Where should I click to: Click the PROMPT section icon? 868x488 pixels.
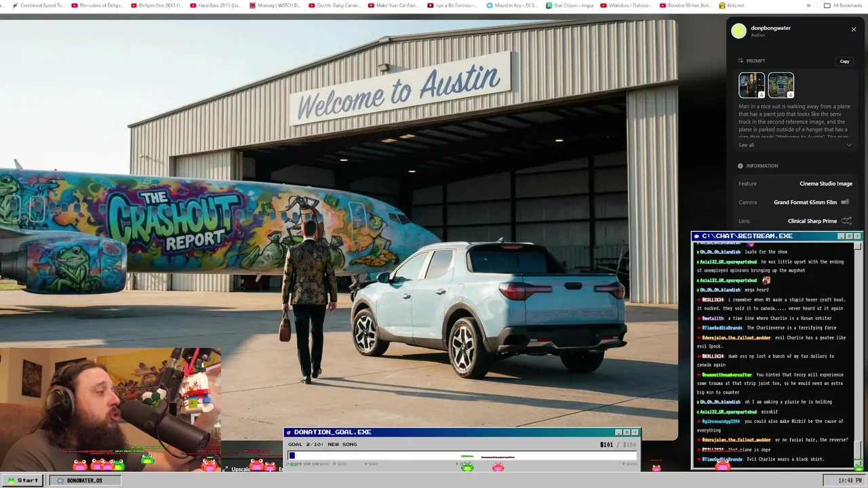(741, 61)
